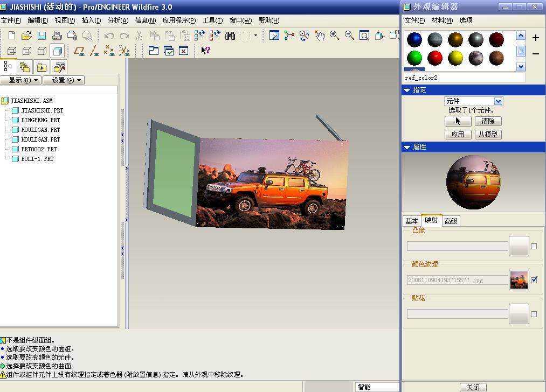The width and height of the screenshot is (546, 392).
Task: Uncheck the 颜色纹理 color texture checkbox
Action: (534, 279)
